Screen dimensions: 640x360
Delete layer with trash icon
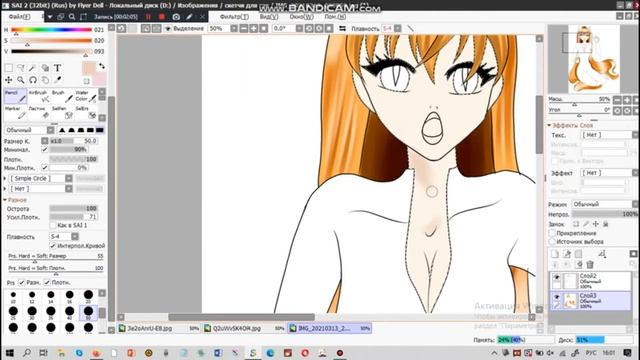[590, 265]
